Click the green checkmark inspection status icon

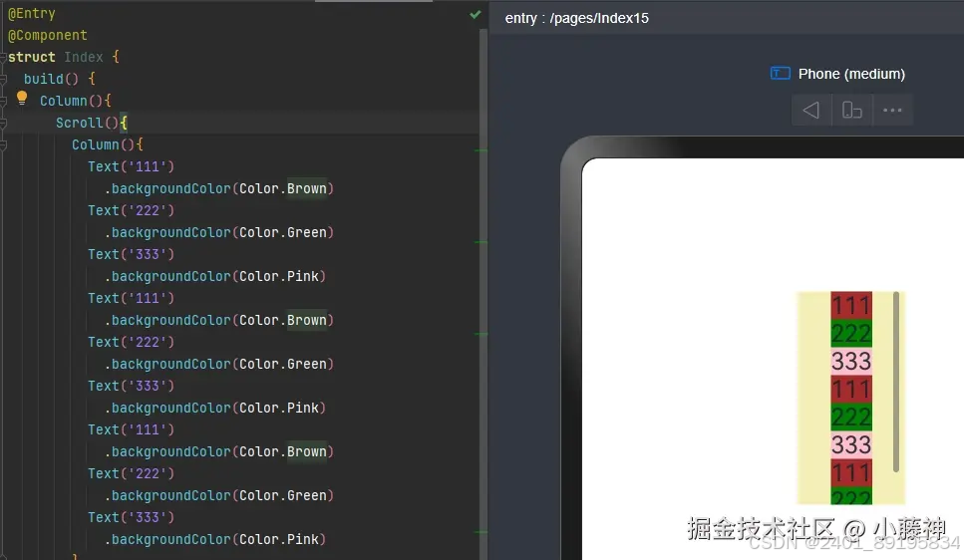click(x=476, y=14)
